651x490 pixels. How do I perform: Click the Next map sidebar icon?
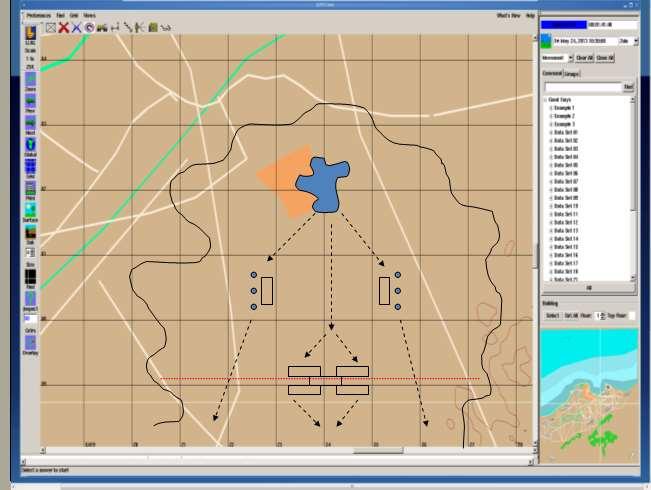(30, 123)
